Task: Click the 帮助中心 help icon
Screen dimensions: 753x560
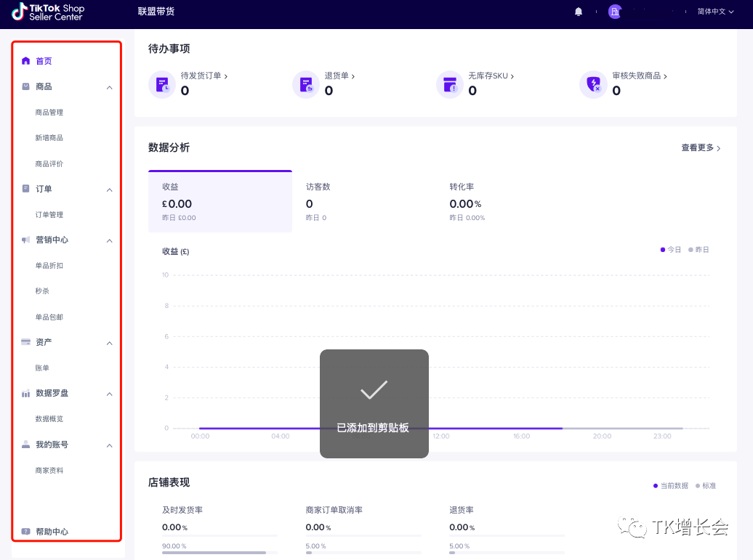Action: click(x=25, y=531)
